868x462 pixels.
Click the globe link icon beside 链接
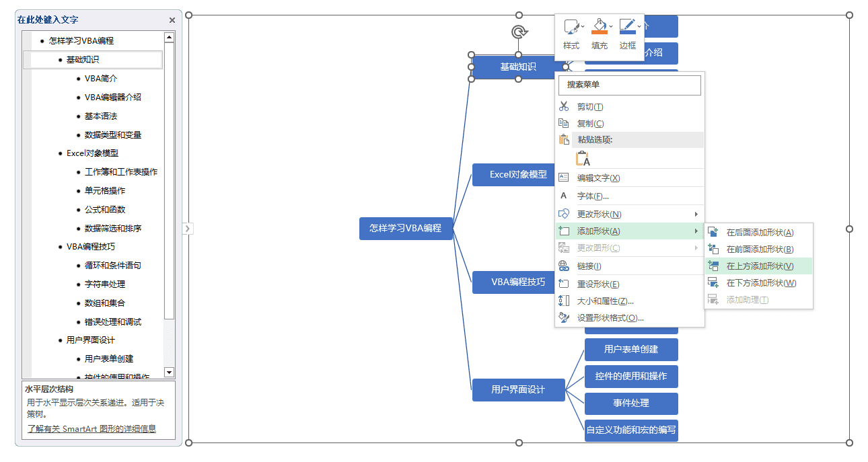coord(564,266)
